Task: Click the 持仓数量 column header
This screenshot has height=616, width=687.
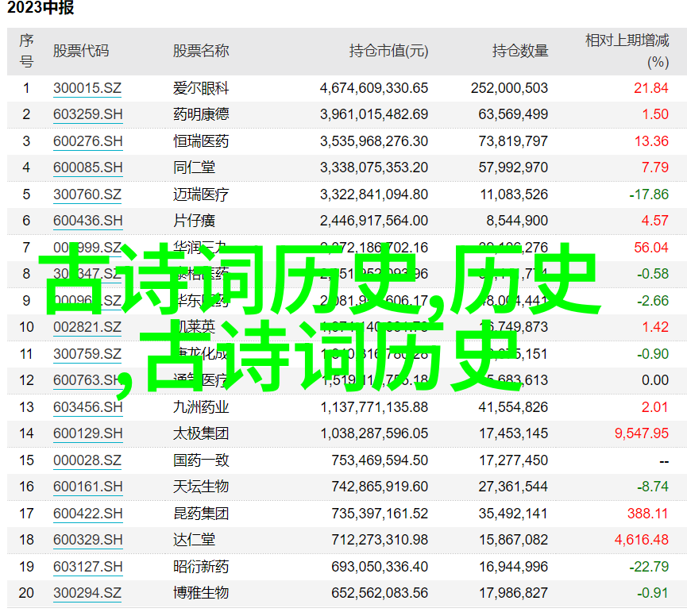Action: coord(520,52)
